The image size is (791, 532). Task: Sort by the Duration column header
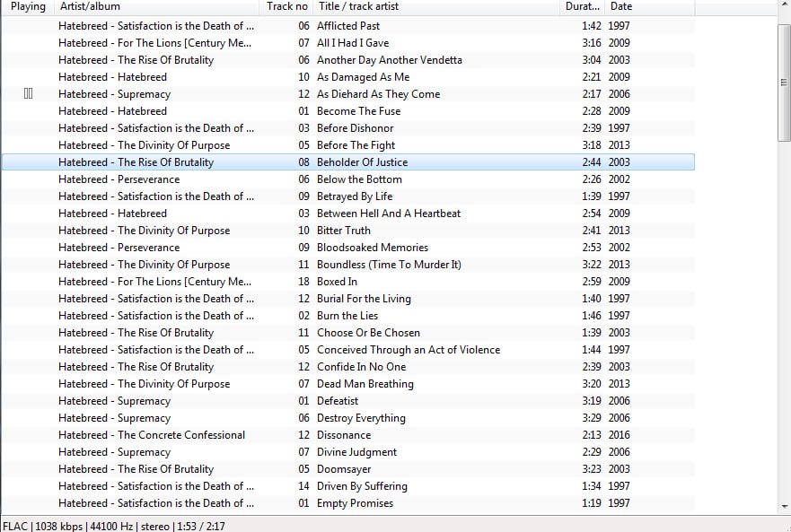coord(582,6)
